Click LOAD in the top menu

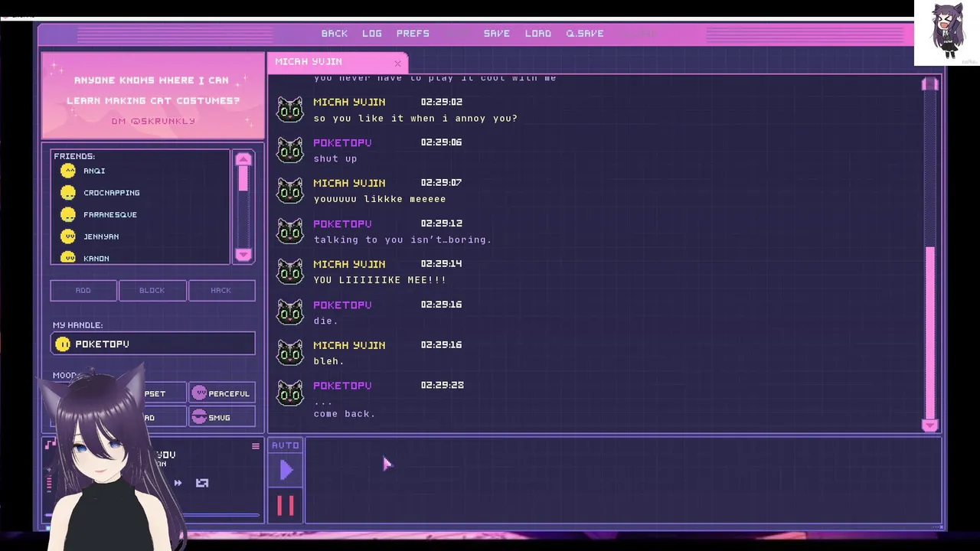coord(538,34)
